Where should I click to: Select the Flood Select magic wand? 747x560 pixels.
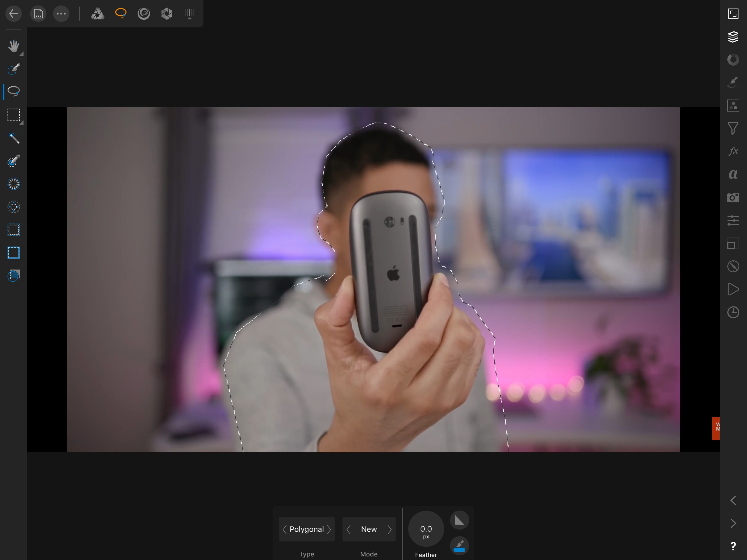pos(14,138)
